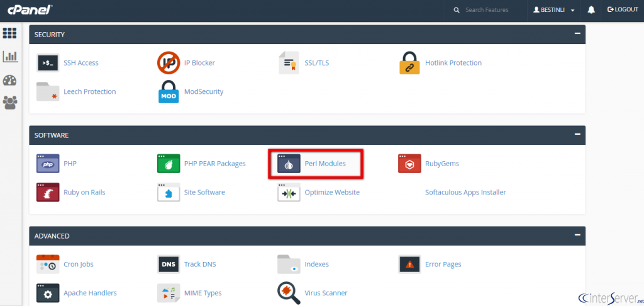This screenshot has height=306, width=644.
Task: Open the sidebar home grid icon
Action: (10, 33)
